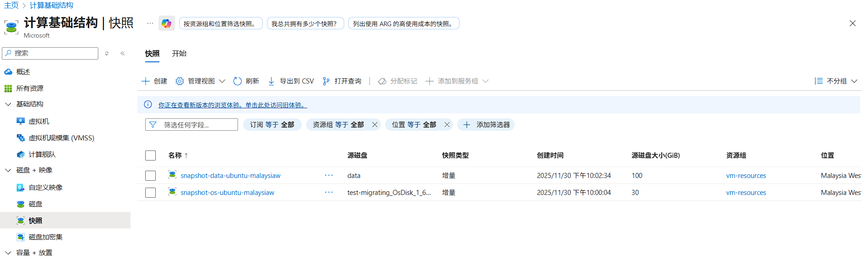868x261 pixels.
Task: Select 计算舰队 in the sidebar
Action: [42, 155]
